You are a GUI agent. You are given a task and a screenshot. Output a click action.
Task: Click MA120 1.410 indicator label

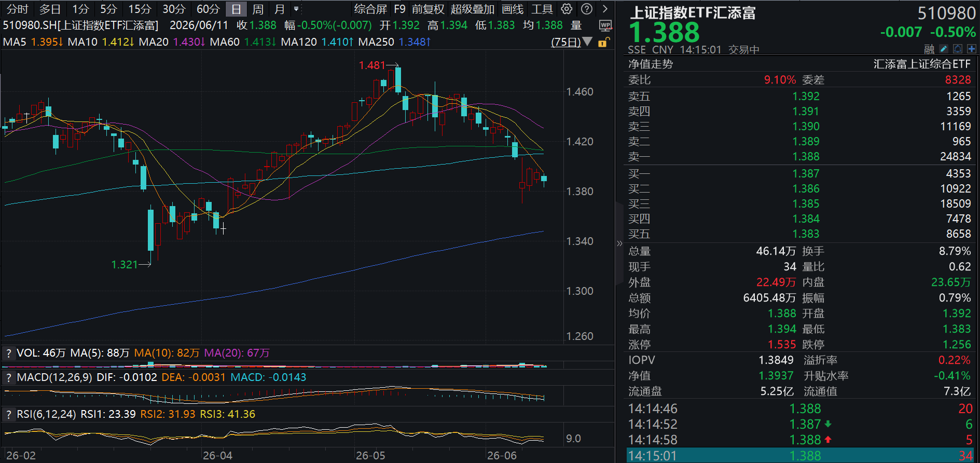point(317,42)
